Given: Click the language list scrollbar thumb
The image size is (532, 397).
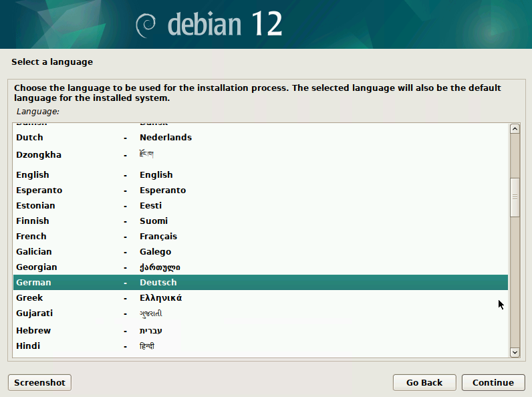Looking at the screenshot, I should [x=515, y=197].
